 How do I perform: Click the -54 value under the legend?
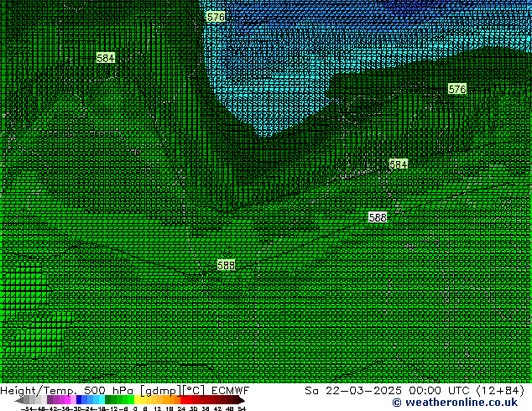click(x=27, y=408)
